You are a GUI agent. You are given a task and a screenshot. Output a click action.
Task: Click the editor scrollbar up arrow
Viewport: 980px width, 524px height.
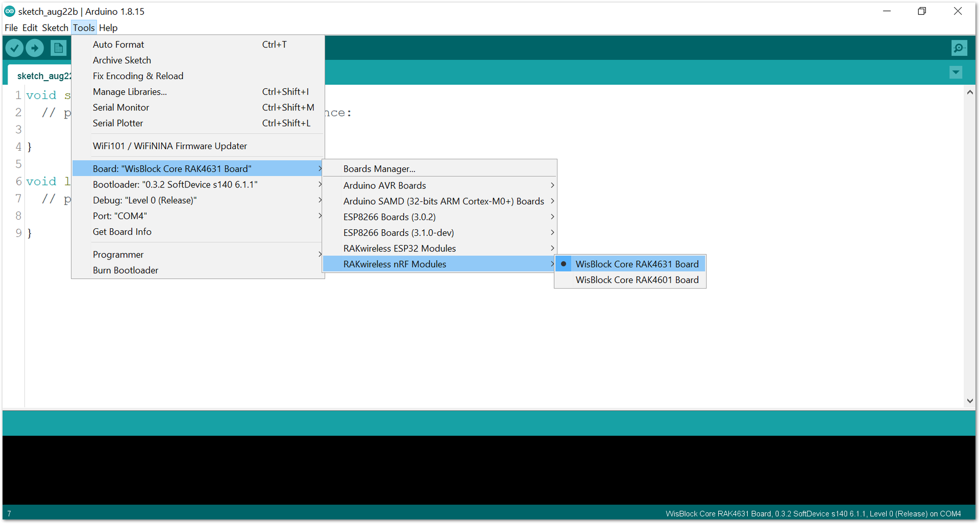click(970, 92)
